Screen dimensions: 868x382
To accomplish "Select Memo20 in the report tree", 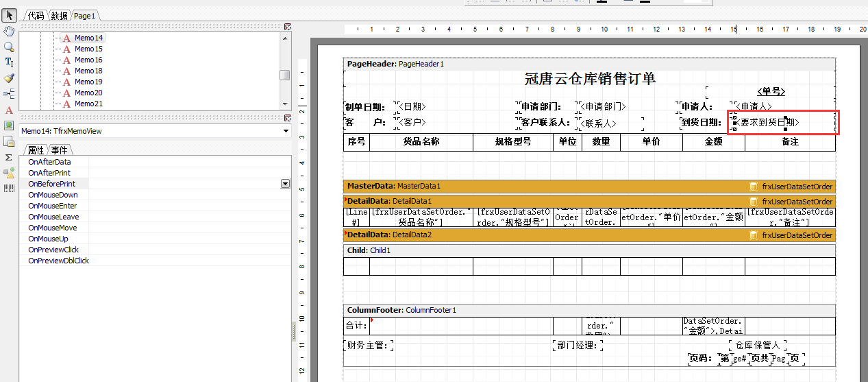I will point(89,93).
